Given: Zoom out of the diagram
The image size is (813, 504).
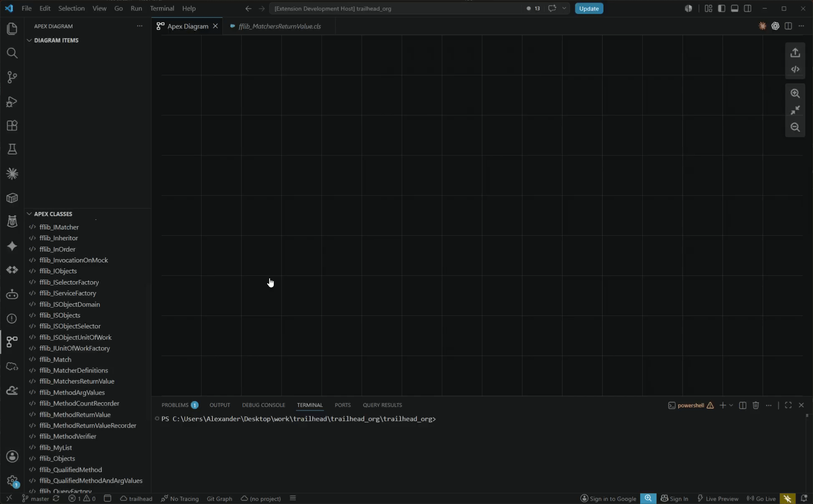Looking at the screenshot, I should [x=795, y=127].
